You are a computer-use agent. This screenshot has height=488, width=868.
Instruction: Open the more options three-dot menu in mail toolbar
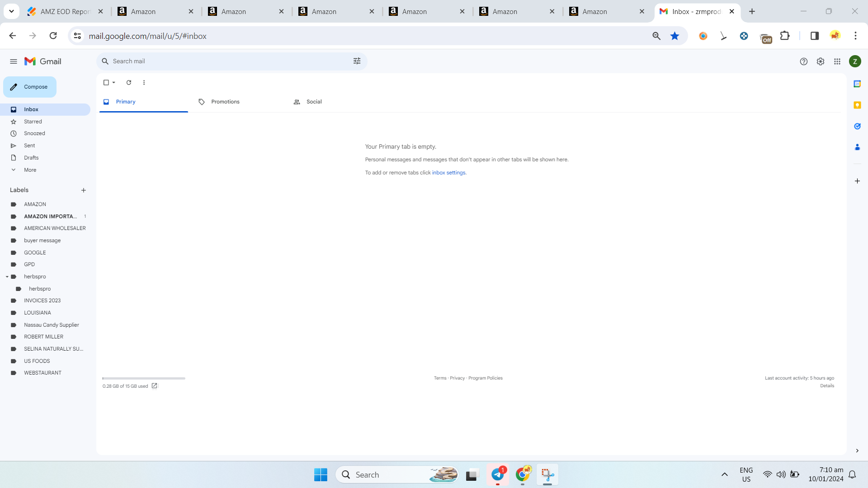[x=144, y=83]
